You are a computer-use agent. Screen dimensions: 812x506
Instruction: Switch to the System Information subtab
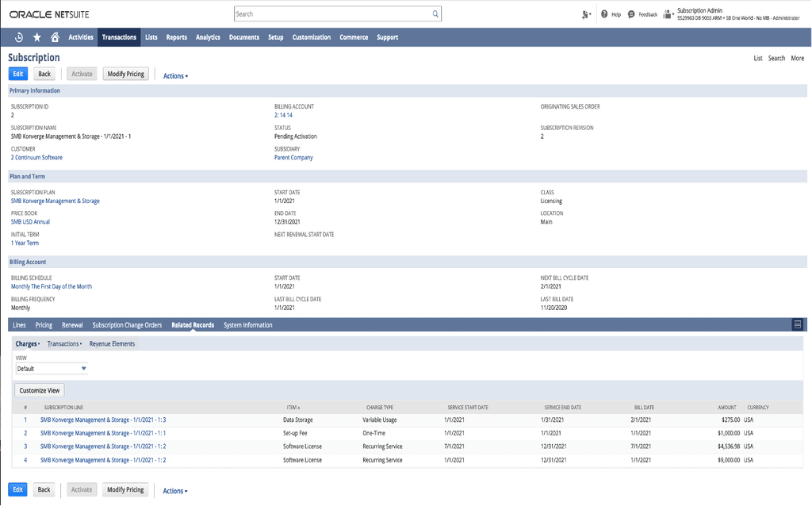(247, 324)
